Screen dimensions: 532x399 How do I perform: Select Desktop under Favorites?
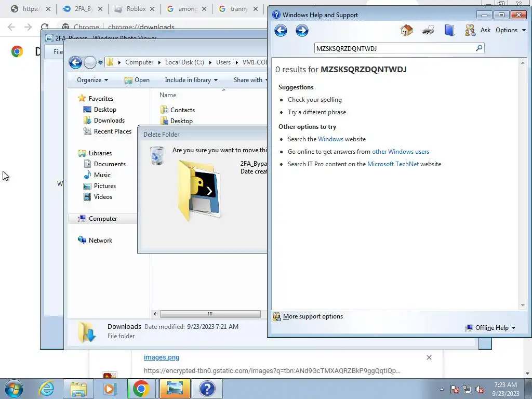(105, 110)
